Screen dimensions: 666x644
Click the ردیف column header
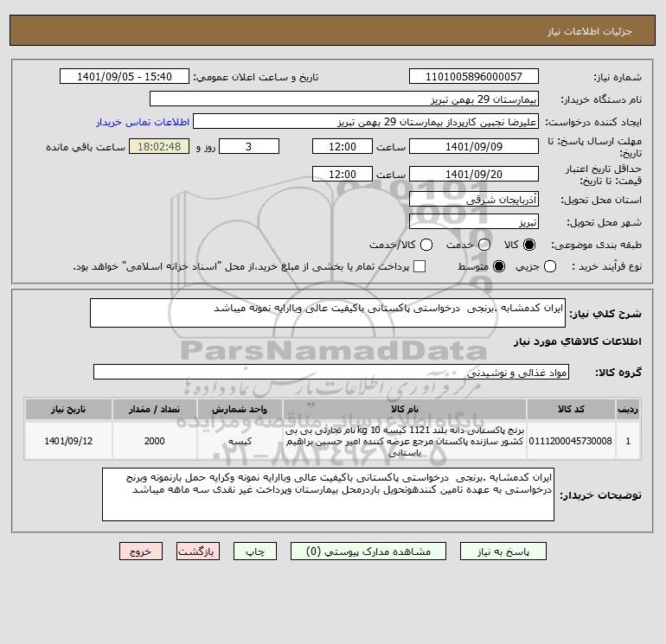[628, 409]
